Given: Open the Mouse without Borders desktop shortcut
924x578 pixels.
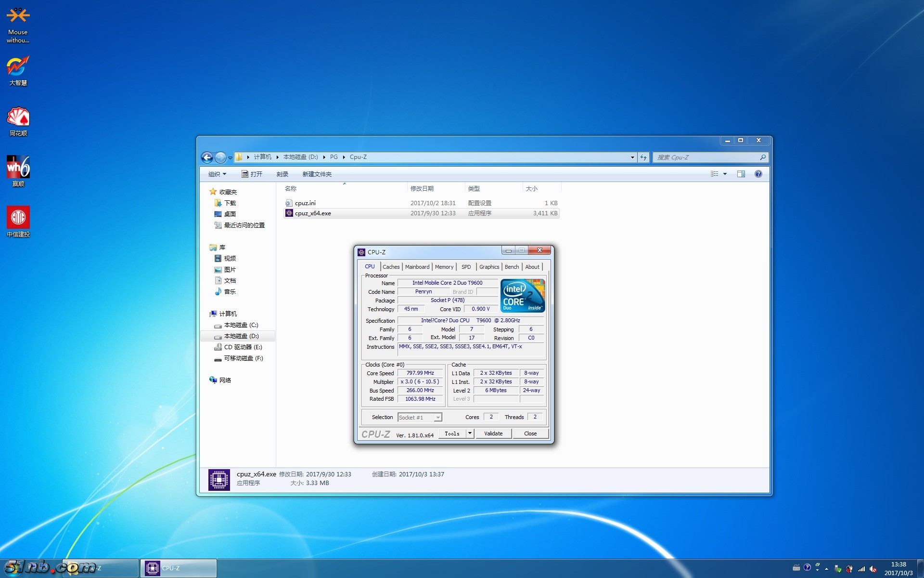Looking at the screenshot, I should tap(18, 25).
